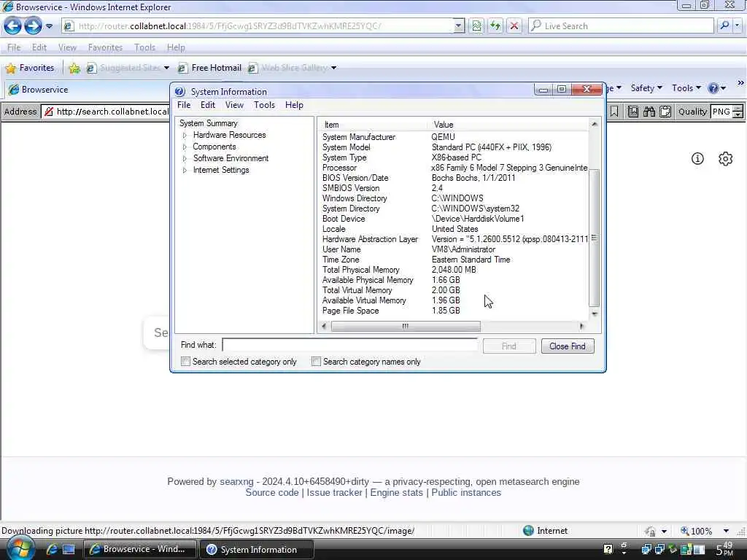Open the search provider options dropdown
Image resolution: width=747 pixels, height=560 pixels.
pos(738,26)
